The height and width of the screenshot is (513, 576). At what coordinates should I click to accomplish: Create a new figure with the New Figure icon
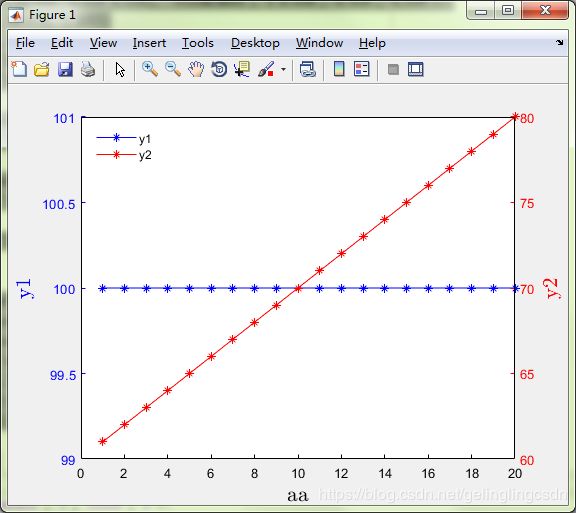click(x=19, y=69)
